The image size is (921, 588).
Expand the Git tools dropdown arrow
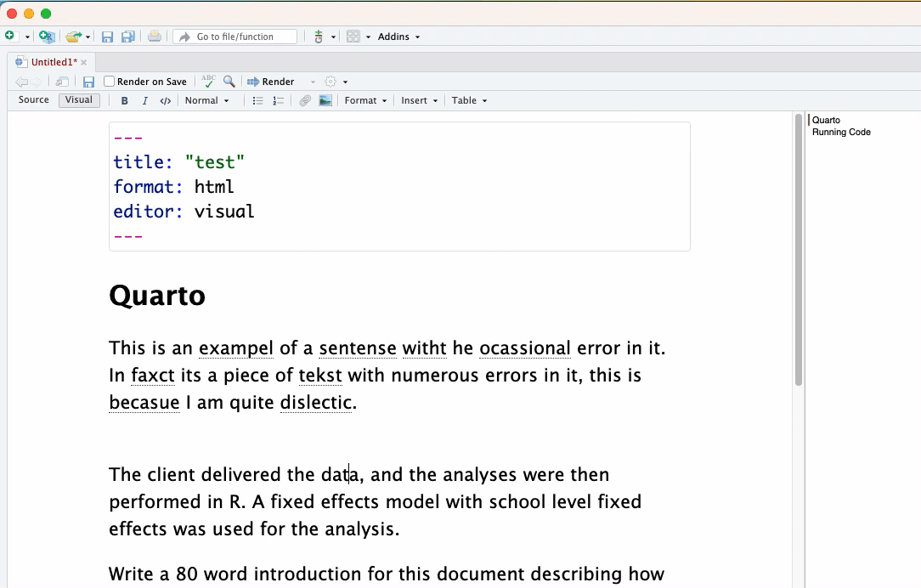click(x=333, y=37)
